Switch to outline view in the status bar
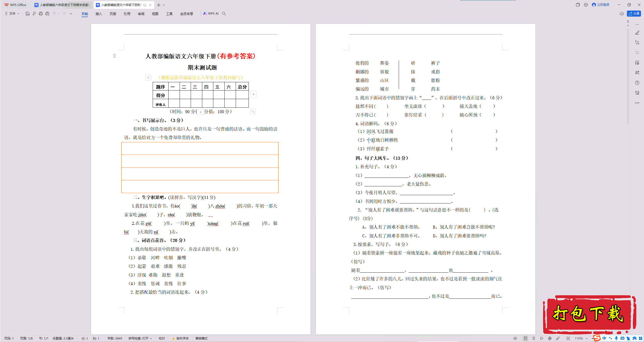Viewport: 644px width, 342px height. (534, 338)
